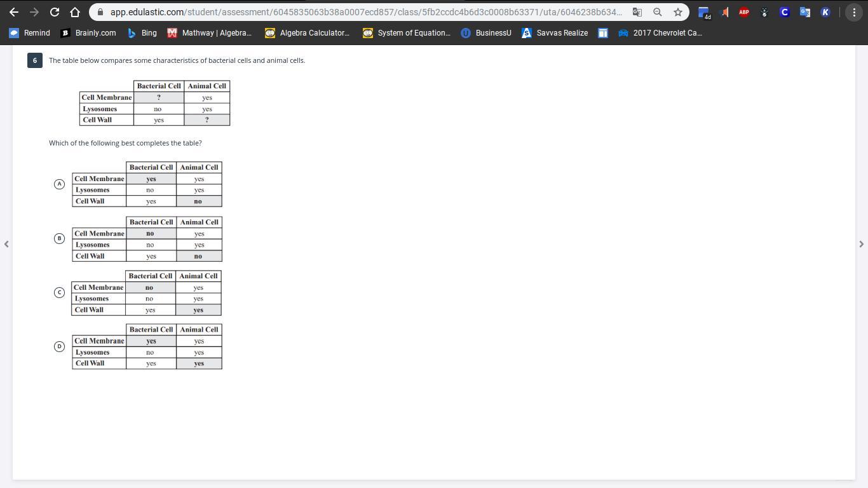Open the Mathway Algebra bookmark
Image resolution: width=868 pixels, height=488 pixels.
click(x=210, y=33)
